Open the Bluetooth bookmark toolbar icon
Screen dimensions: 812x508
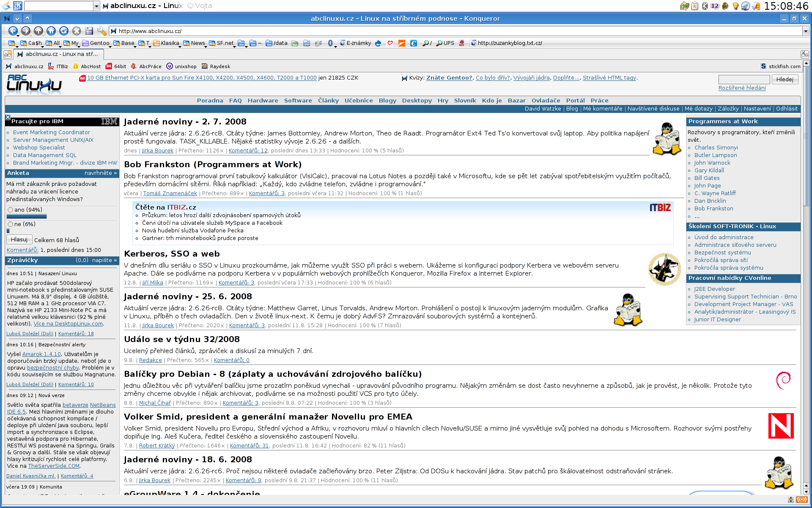click(x=330, y=43)
